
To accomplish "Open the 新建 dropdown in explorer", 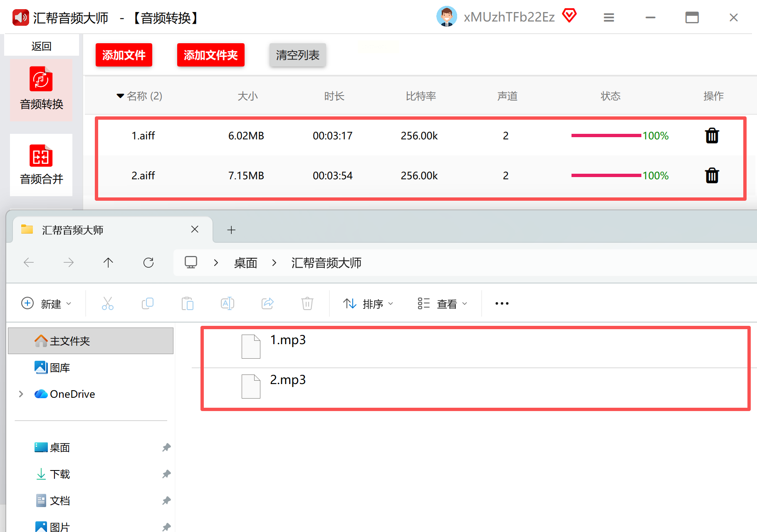I will tap(47, 304).
